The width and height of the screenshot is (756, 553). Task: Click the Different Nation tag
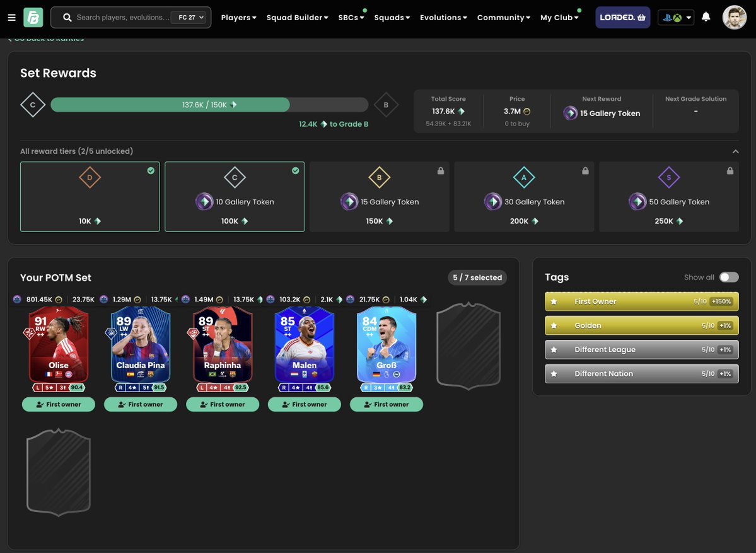pyautogui.click(x=642, y=374)
